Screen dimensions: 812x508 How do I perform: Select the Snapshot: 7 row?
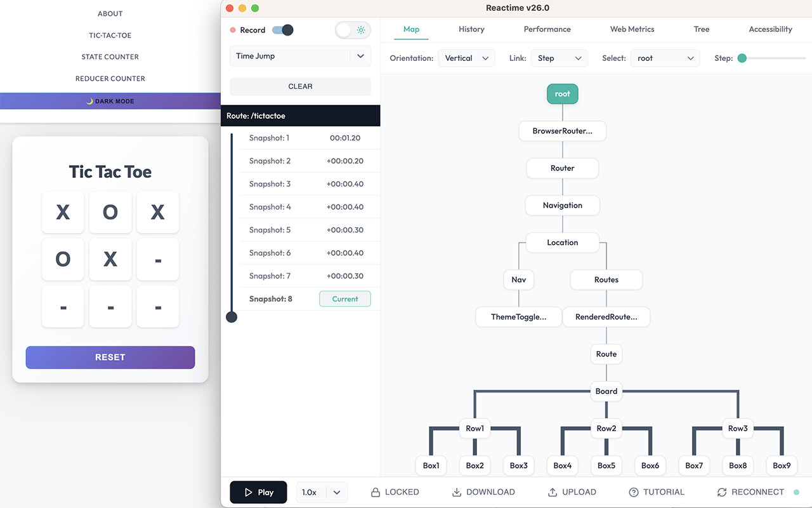point(310,276)
